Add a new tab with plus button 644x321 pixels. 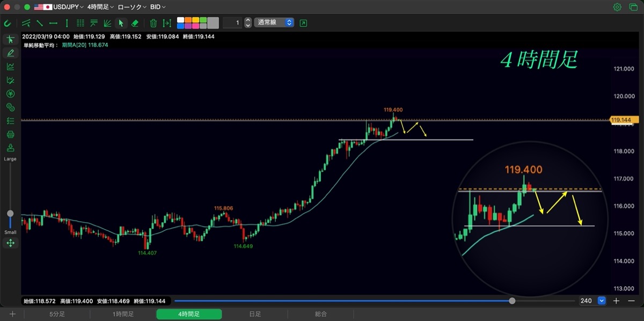pos(12,314)
